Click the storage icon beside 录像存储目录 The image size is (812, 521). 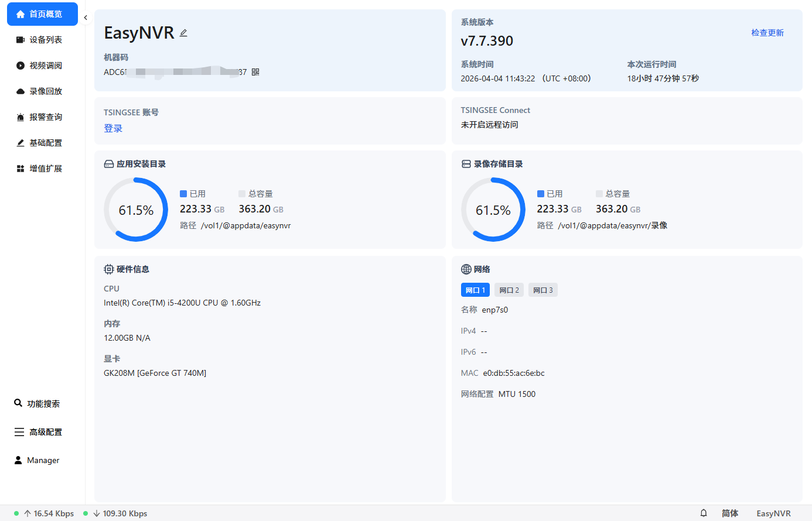(466, 164)
